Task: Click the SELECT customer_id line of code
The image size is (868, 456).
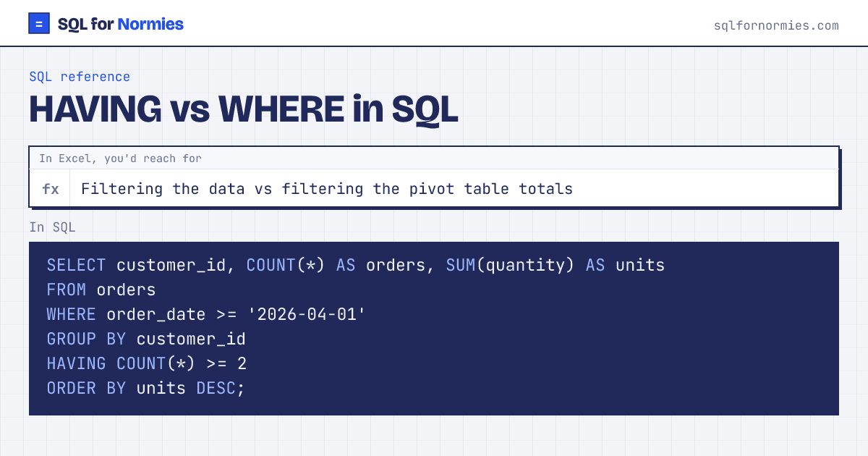Action: (356, 265)
